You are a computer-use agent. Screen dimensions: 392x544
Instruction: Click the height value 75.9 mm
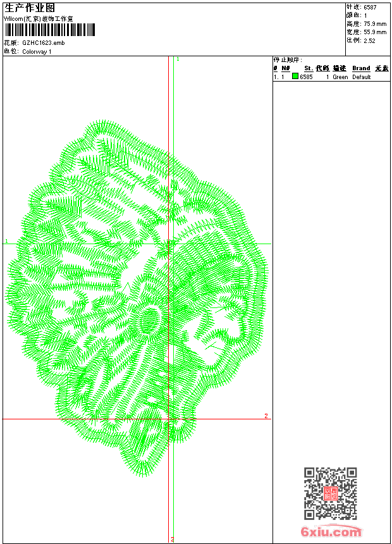(x=374, y=23)
